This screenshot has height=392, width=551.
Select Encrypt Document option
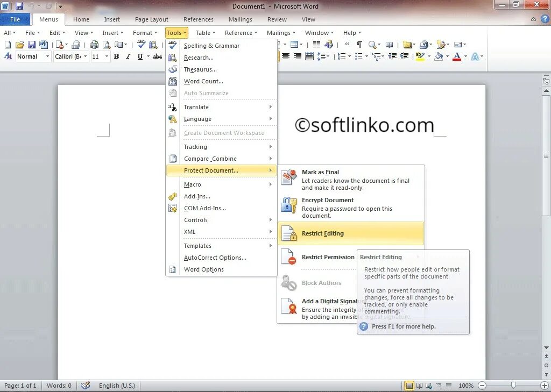point(351,208)
